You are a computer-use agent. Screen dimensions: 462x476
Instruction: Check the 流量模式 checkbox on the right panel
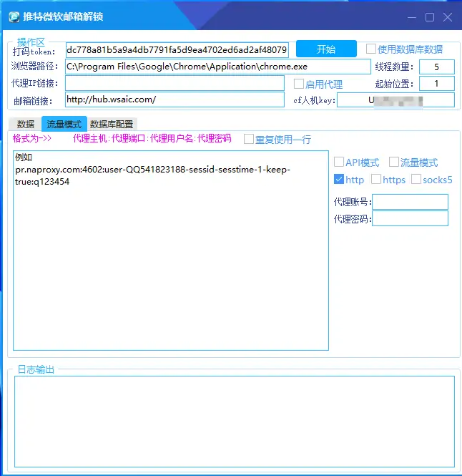[x=394, y=162]
